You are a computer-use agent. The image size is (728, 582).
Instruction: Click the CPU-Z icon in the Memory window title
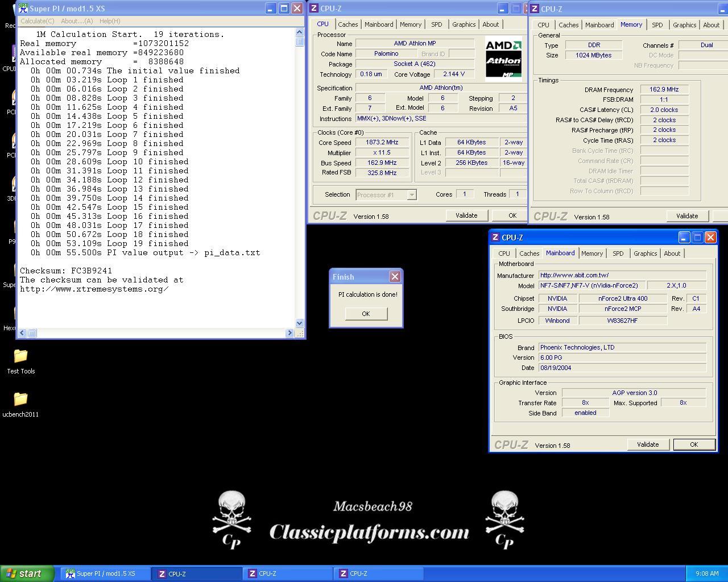pyautogui.click(x=535, y=9)
